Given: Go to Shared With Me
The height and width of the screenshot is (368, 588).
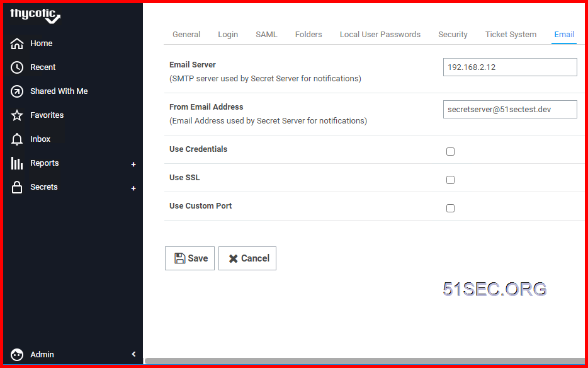Looking at the screenshot, I should (x=59, y=91).
